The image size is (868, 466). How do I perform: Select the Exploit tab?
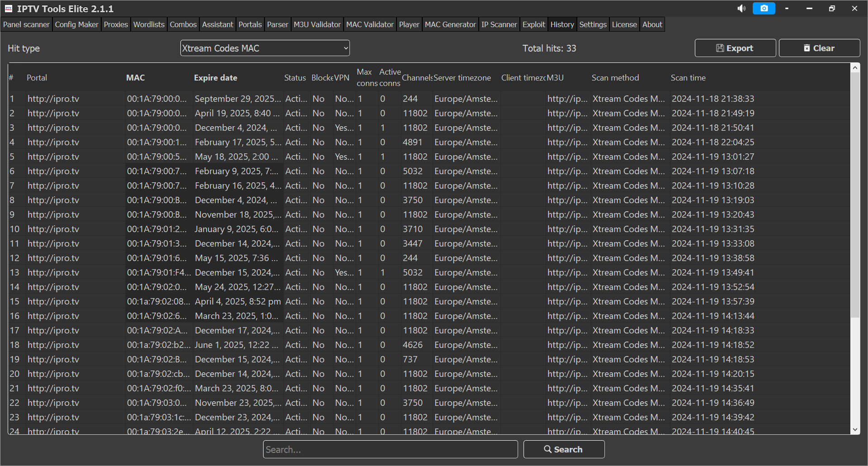pyautogui.click(x=534, y=24)
